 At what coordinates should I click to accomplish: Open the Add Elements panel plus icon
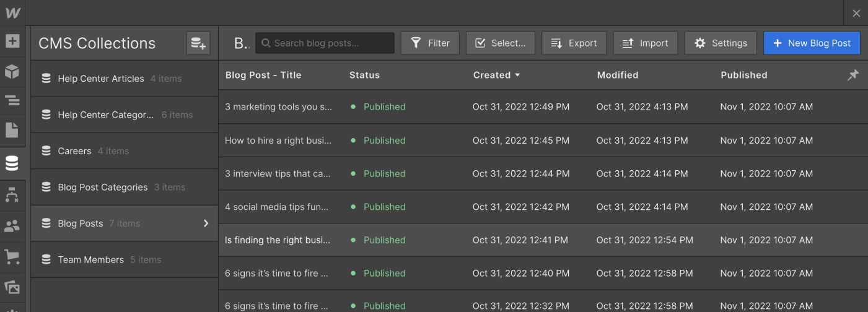(x=12, y=42)
